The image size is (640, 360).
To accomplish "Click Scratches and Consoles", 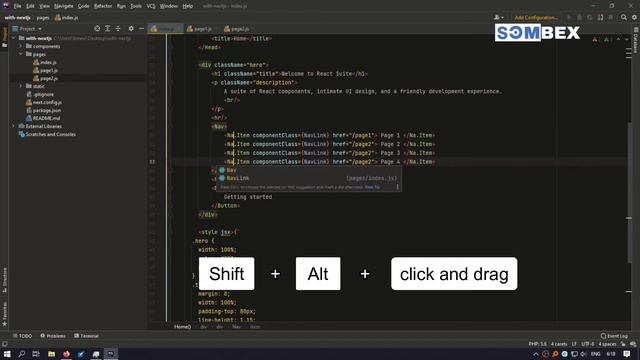I will (51, 134).
